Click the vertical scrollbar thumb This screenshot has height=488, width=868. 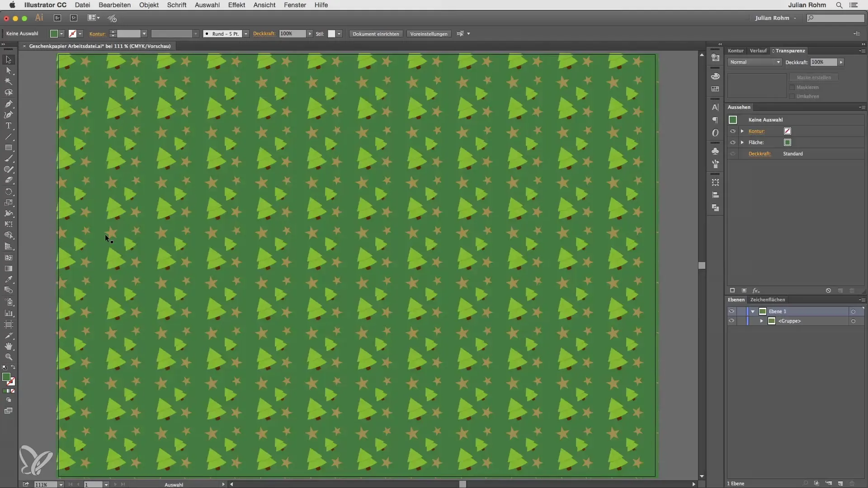(702, 266)
